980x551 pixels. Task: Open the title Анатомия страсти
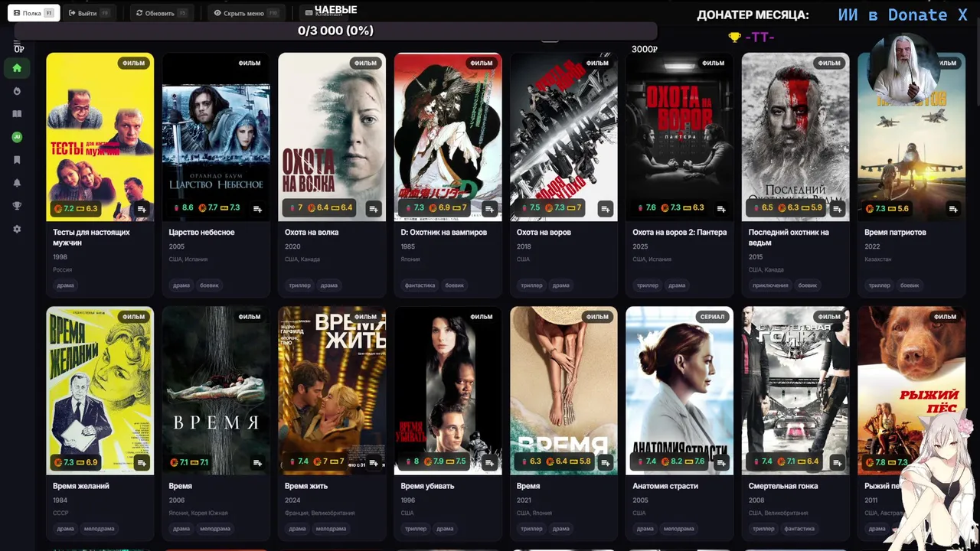(x=665, y=487)
